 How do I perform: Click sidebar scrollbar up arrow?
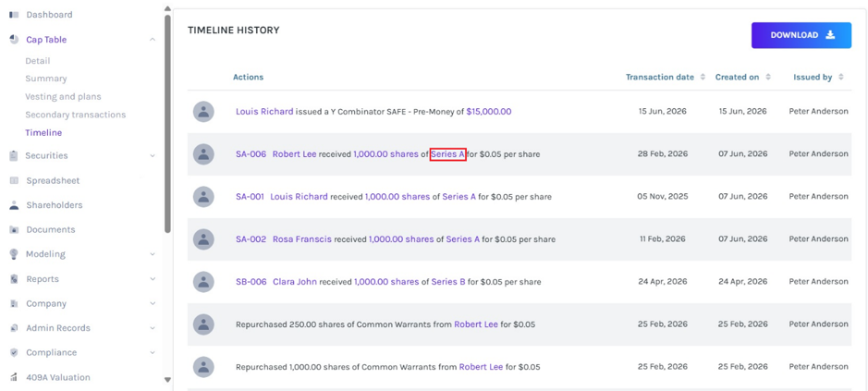(167, 8)
